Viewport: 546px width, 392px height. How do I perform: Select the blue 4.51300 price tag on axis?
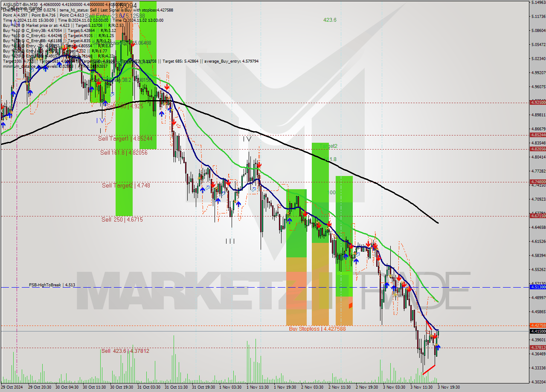point(537,287)
